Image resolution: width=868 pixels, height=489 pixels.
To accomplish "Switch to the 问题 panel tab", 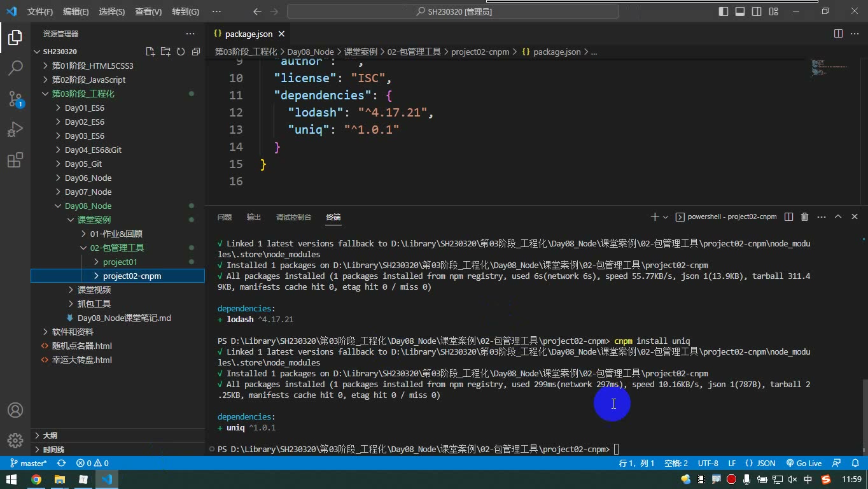I will point(225,217).
